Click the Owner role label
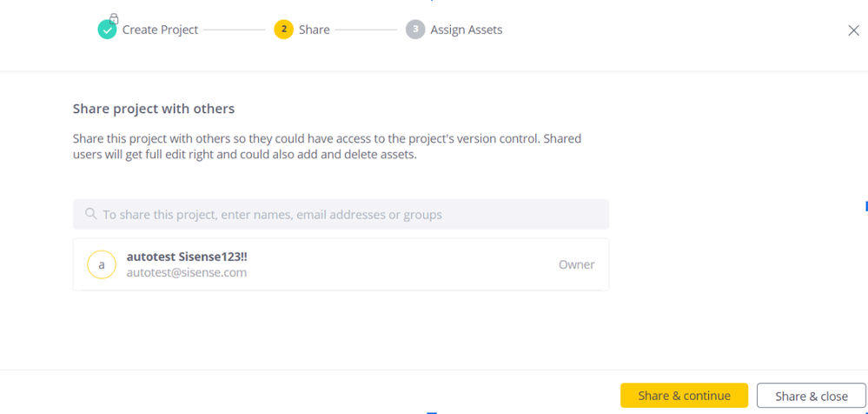Viewport: 868px width, 414px height. (x=576, y=264)
